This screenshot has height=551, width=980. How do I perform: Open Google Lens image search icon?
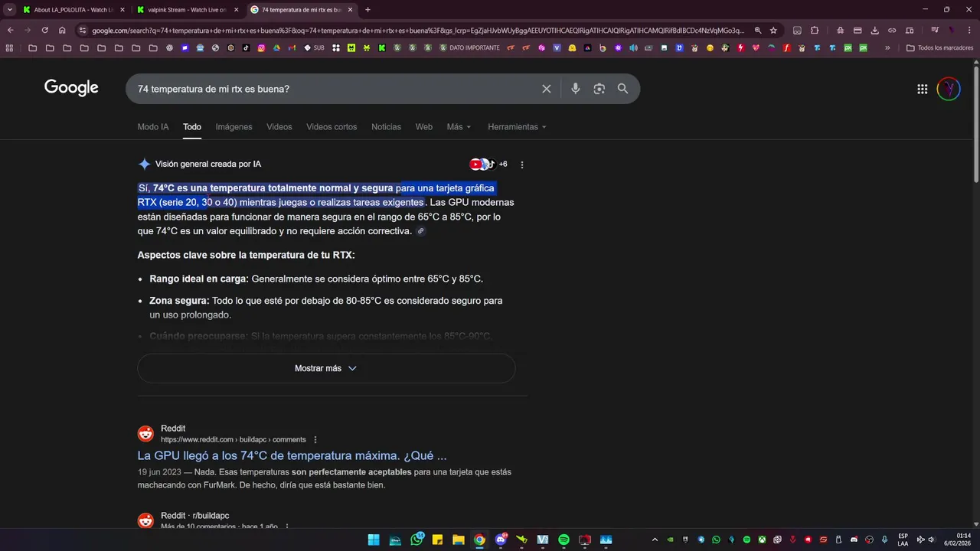click(x=599, y=89)
